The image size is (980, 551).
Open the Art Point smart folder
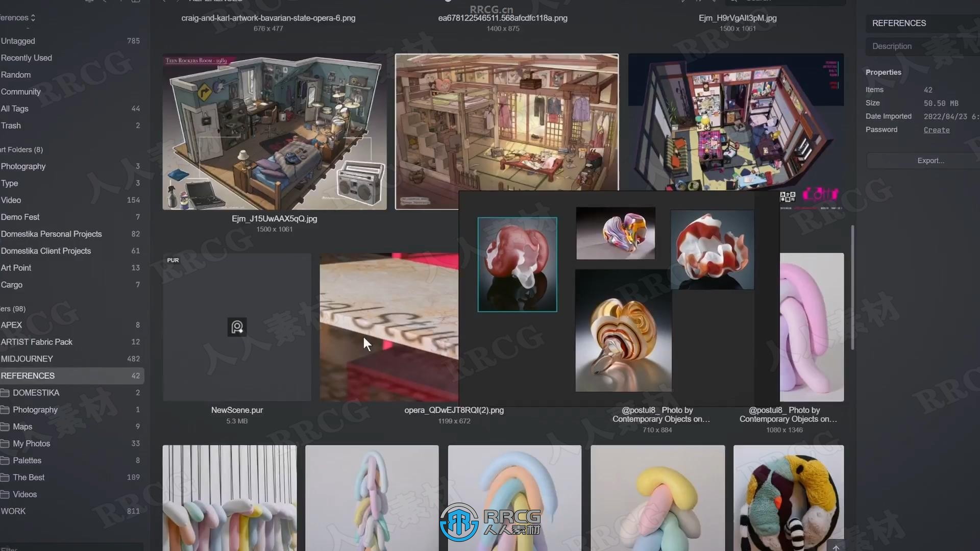coord(71,268)
